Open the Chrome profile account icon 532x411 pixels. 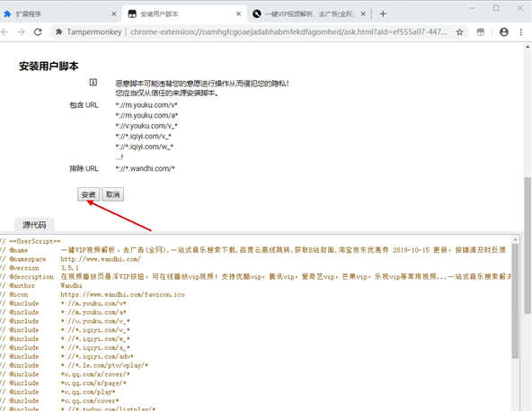[504, 32]
